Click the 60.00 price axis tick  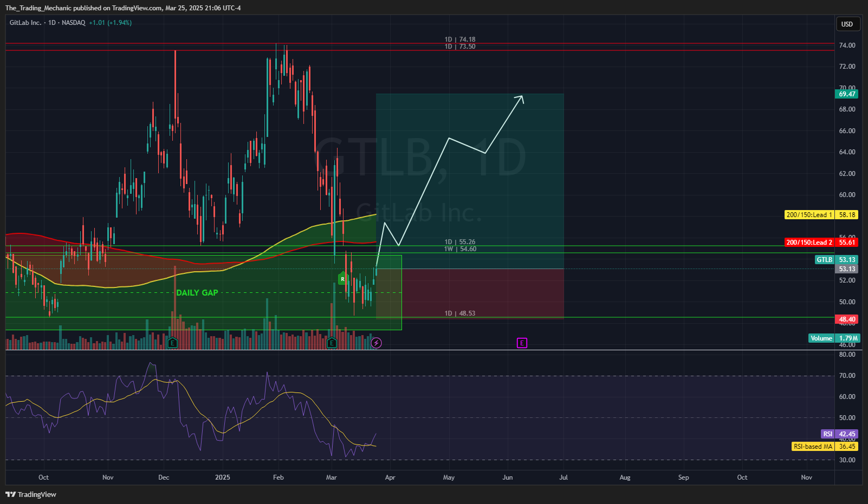pyautogui.click(x=847, y=195)
